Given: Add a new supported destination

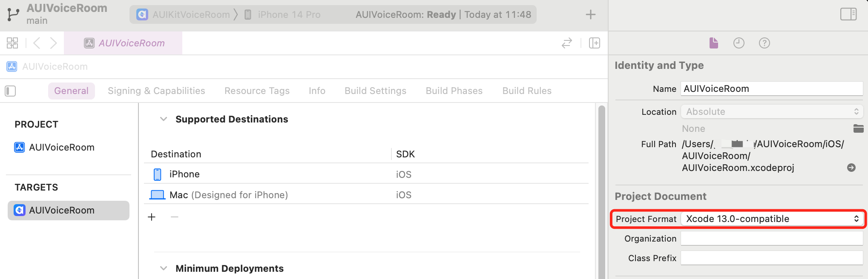Looking at the screenshot, I should point(152,217).
